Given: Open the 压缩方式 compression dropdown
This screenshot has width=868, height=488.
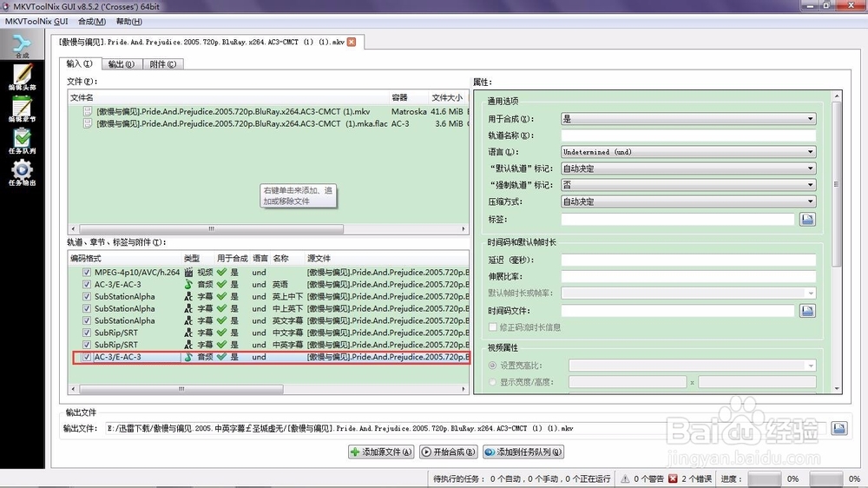Looking at the screenshot, I should click(688, 201).
